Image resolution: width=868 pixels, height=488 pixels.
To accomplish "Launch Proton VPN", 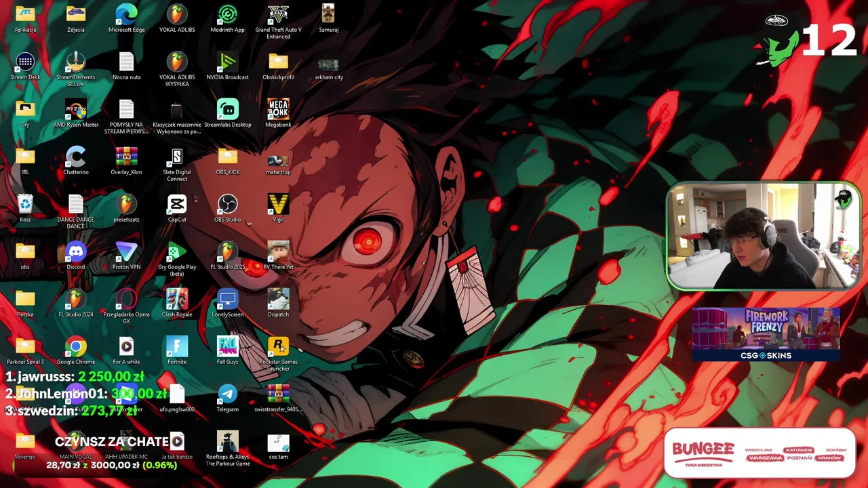I will pyautogui.click(x=126, y=256).
